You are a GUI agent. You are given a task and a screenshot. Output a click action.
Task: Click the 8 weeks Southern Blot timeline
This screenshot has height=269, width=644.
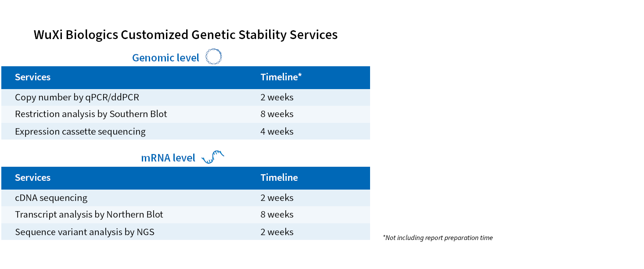(x=277, y=114)
